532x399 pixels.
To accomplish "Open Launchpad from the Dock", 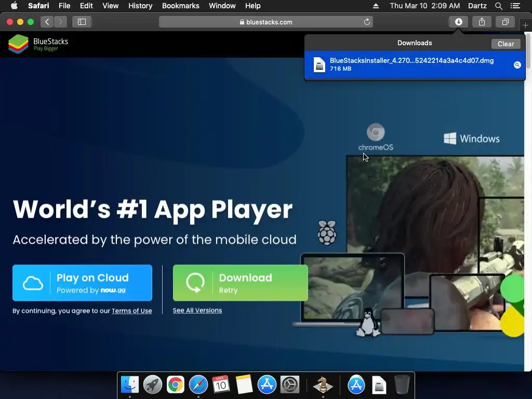I will pyautogui.click(x=153, y=385).
